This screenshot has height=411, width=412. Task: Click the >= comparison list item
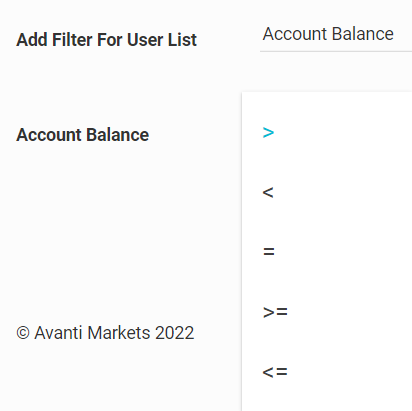coord(275,312)
